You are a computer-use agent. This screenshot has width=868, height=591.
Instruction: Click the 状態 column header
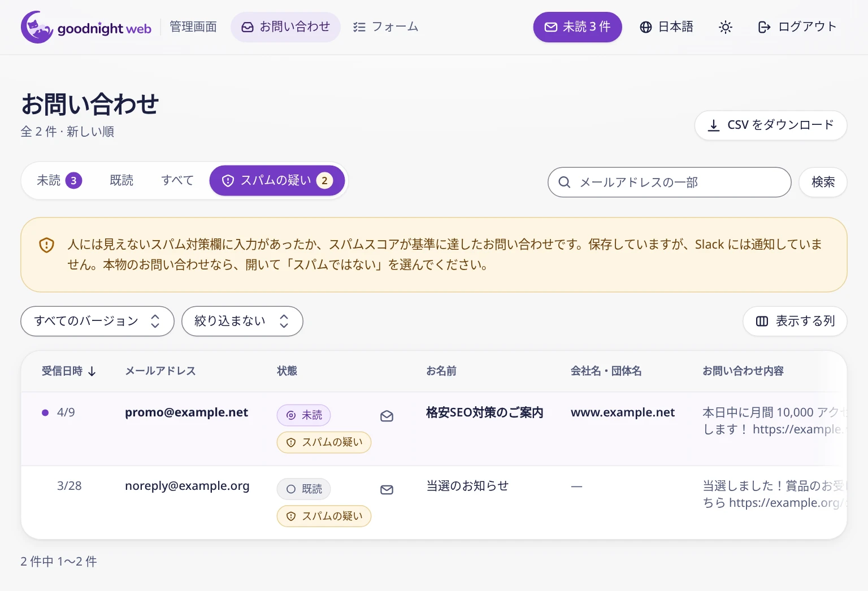(287, 371)
